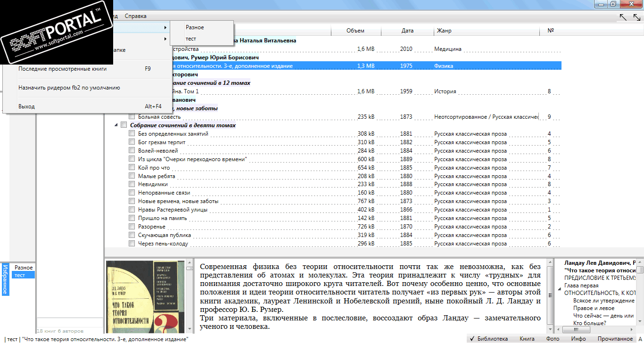Open the 'Правое и левое' section in the contents
This screenshot has height=343, width=644.
594,308
